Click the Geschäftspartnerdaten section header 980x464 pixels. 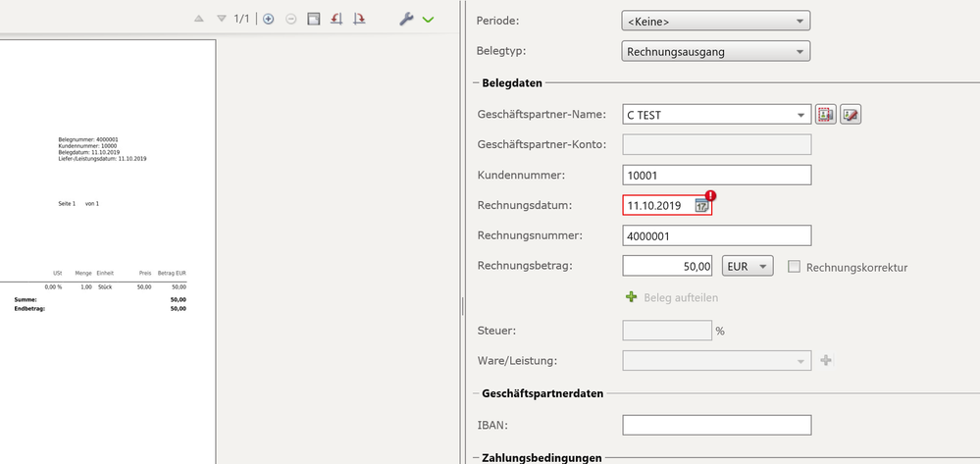(542, 393)
